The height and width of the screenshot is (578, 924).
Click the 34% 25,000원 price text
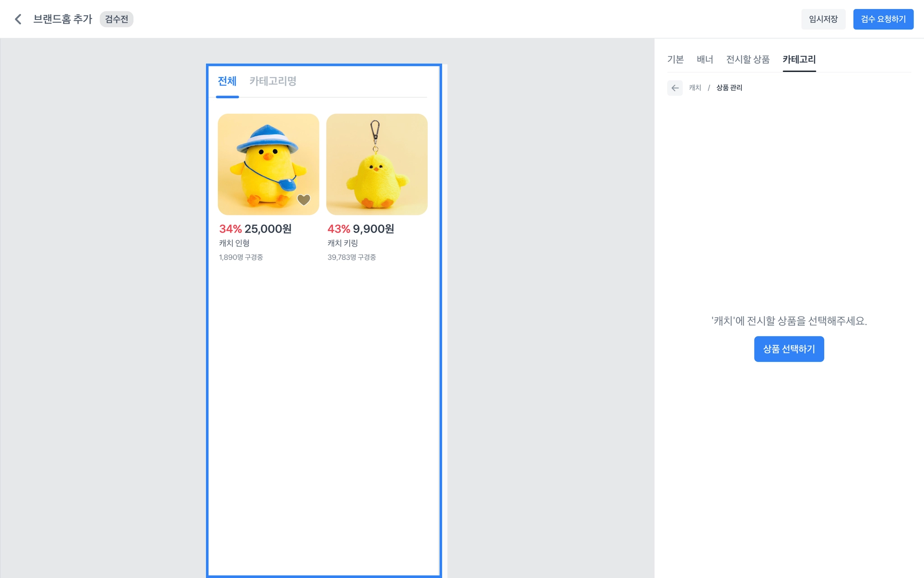point(255,229)
